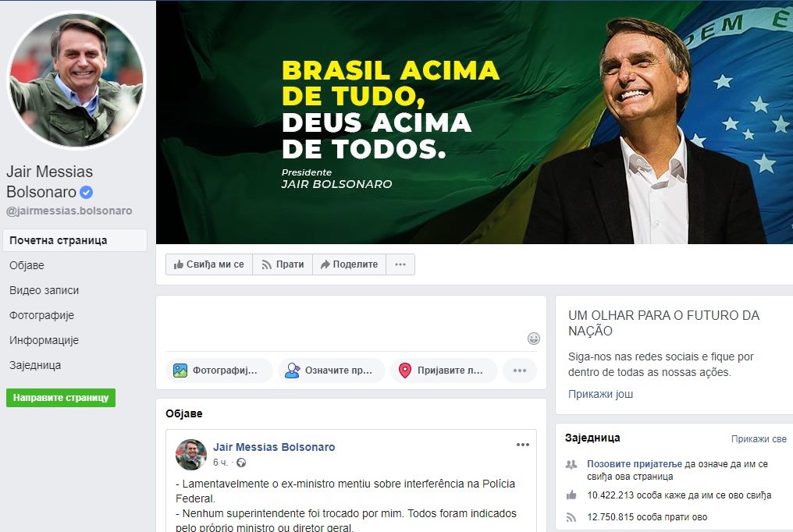
Task: Click Прикажи још link in about box
Action: click(600, 394)
